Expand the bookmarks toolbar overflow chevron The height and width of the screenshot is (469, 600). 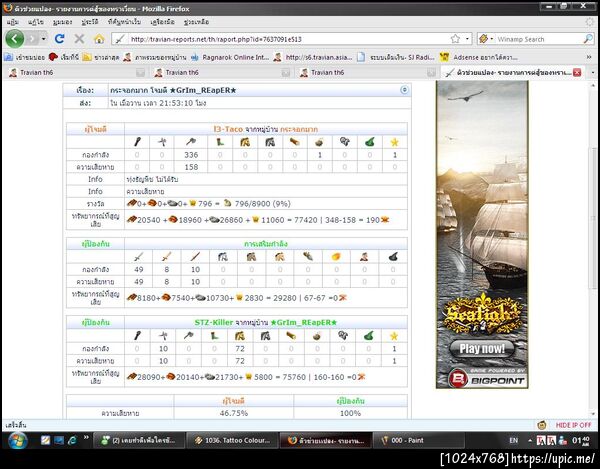(x=589, y=57)
